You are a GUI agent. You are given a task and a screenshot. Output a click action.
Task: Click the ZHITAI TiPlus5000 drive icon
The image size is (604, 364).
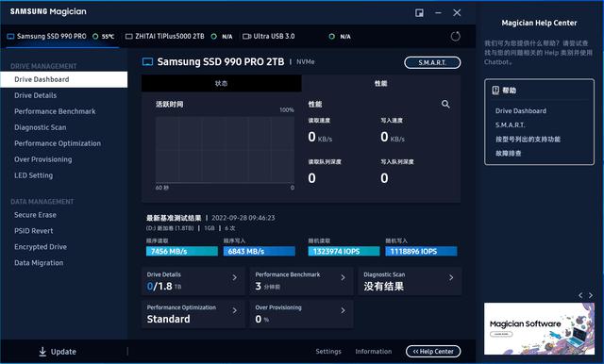129,36
